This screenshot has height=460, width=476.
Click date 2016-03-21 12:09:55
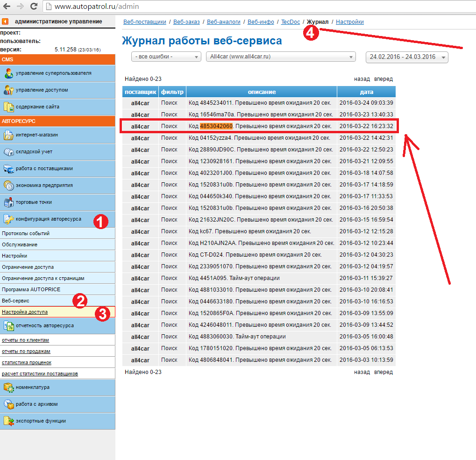click(x=366, y=161)
